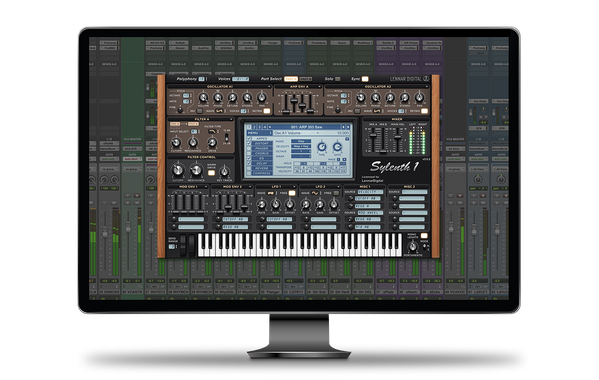This screenshot has height=380, width=599.
Task: Open the LFO 2 header dropdown arrow
Action: click(339, 187)
